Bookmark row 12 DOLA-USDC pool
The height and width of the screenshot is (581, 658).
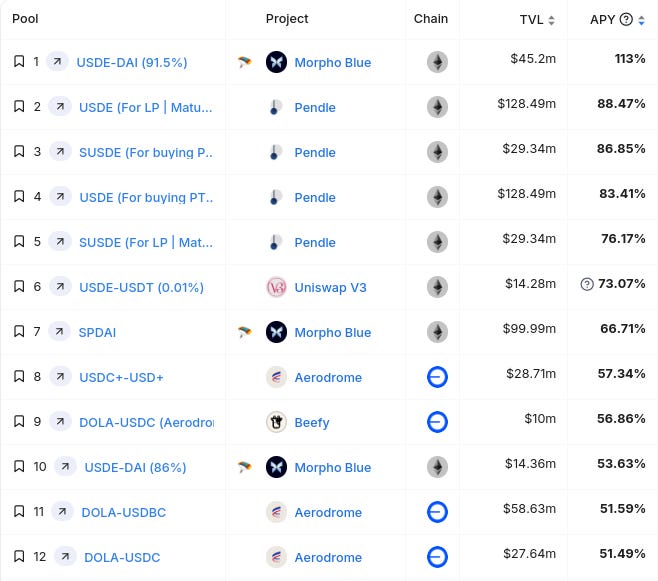(19, 556)
